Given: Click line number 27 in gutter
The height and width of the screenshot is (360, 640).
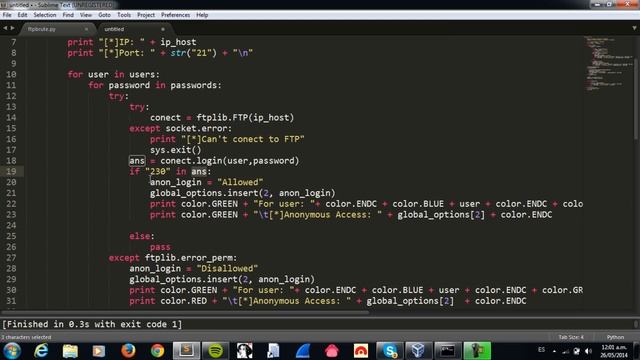Looking at the screenshot, I should tap(11, 258).
